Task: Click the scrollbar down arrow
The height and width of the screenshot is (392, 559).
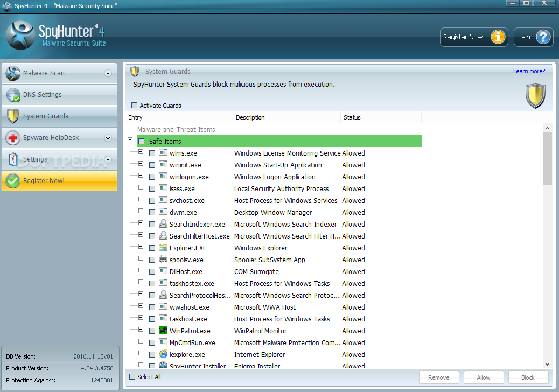Action: (547, 364)
